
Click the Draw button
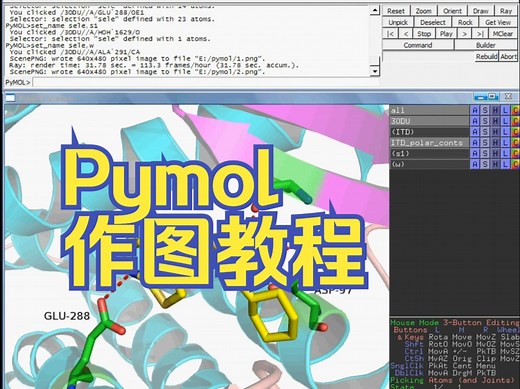481,11
